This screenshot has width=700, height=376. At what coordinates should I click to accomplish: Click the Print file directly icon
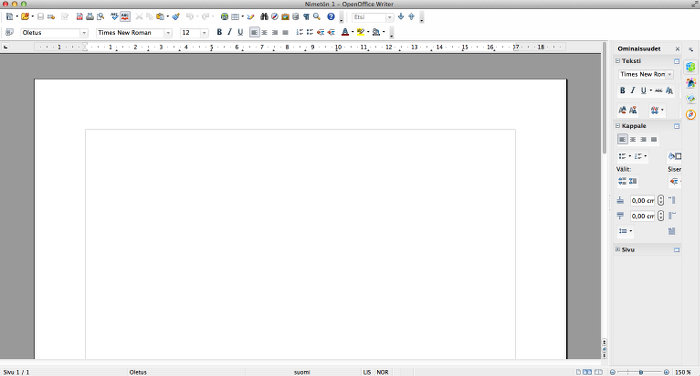coord(90,17)
